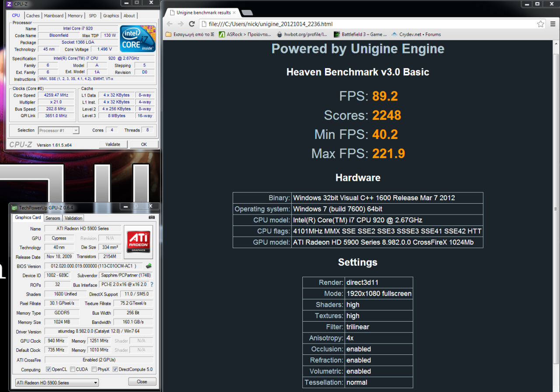Click the CPU-Z Multiplier value x 21.0
560x392 pixels.
[56, 102]
